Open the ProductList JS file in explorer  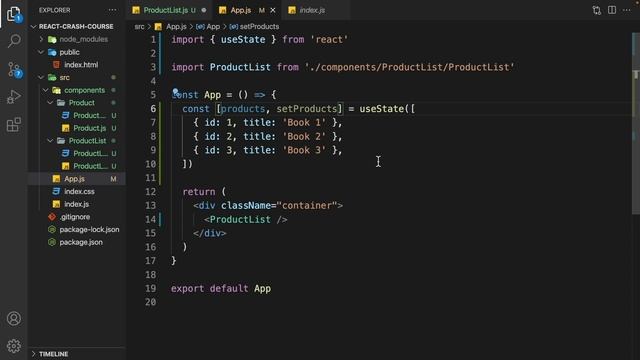(x=76, y=166)
